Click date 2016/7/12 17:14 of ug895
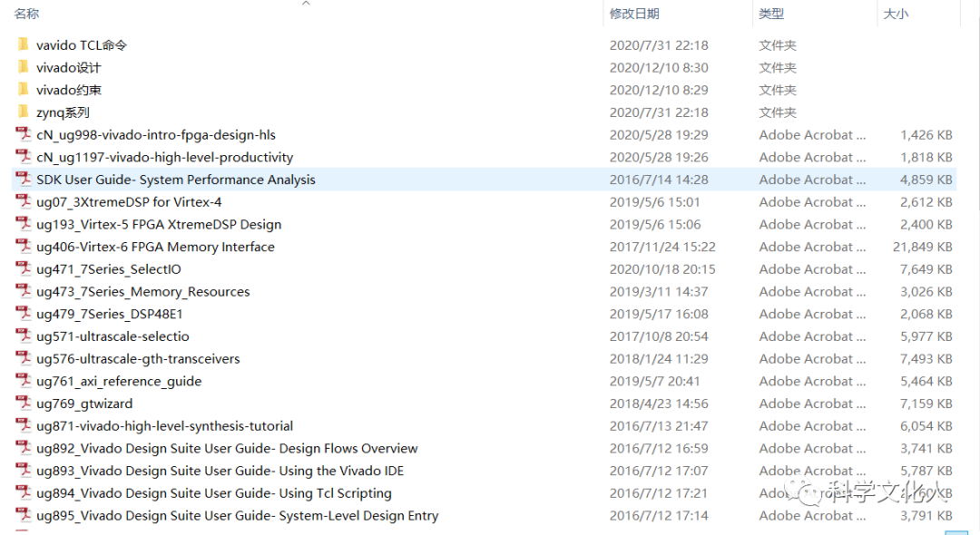The image size is (980, 535). [659, 516]
